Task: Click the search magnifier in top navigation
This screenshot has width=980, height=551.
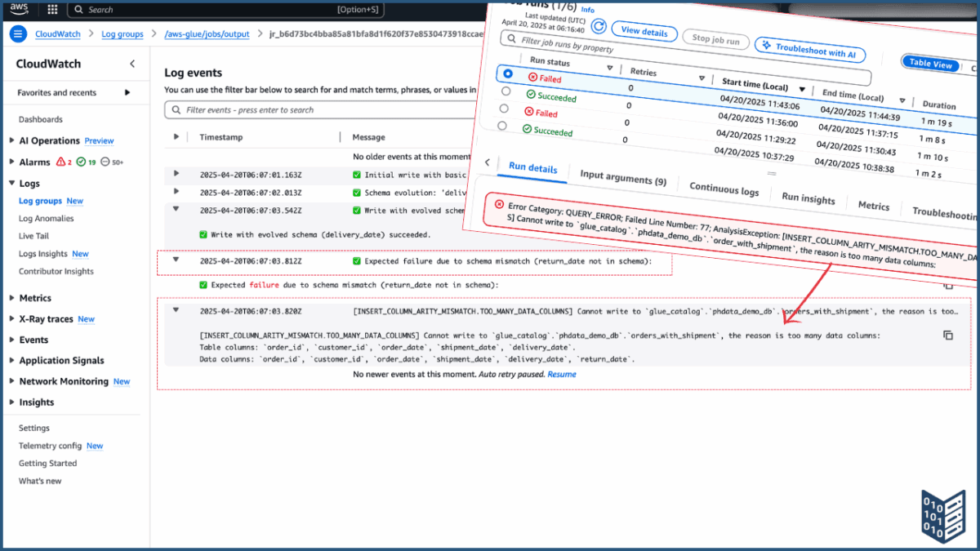Action: [79, 10]
